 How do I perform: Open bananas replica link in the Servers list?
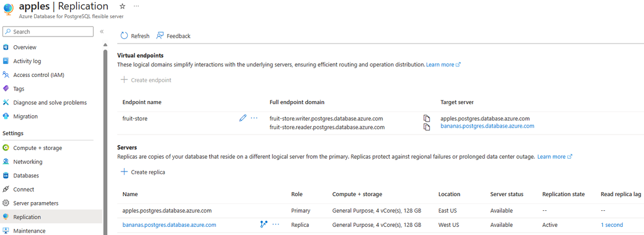coord(169,225)
